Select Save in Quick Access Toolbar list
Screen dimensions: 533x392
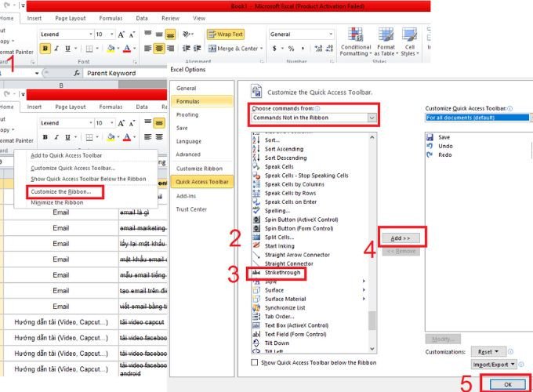coord(444,137)
